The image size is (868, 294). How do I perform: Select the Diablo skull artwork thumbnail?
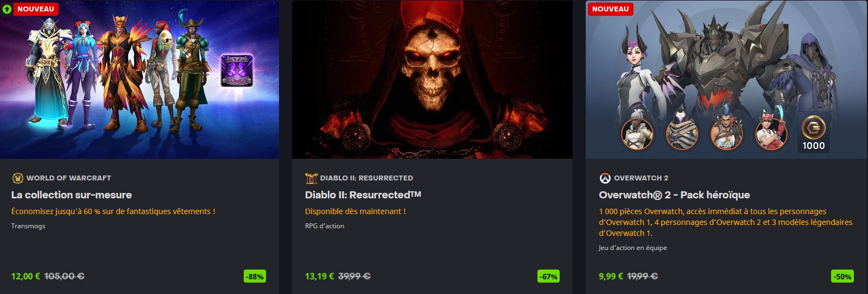[x=432, y=79]
